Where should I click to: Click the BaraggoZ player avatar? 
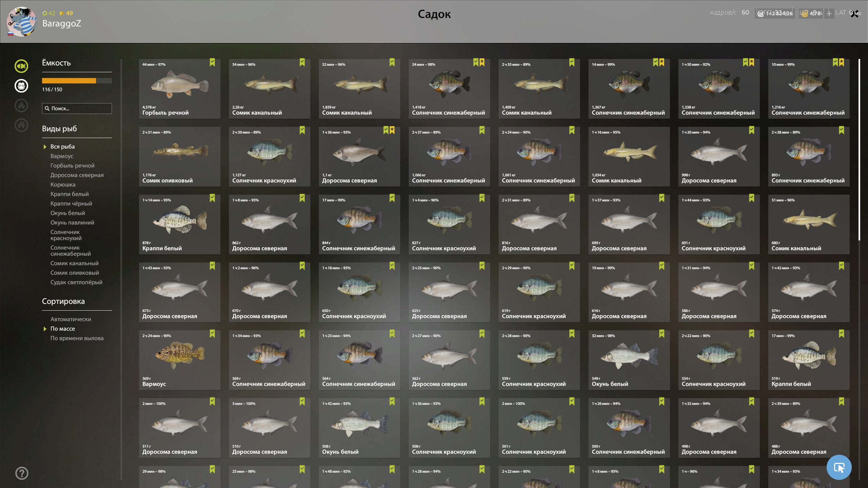coord(22,21)
